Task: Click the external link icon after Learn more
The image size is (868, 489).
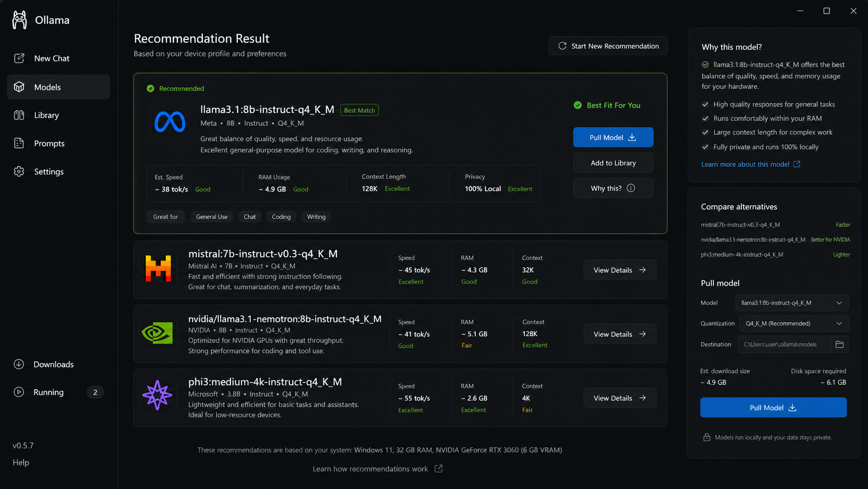Action: pyautogui.click(x=797, y=164)
